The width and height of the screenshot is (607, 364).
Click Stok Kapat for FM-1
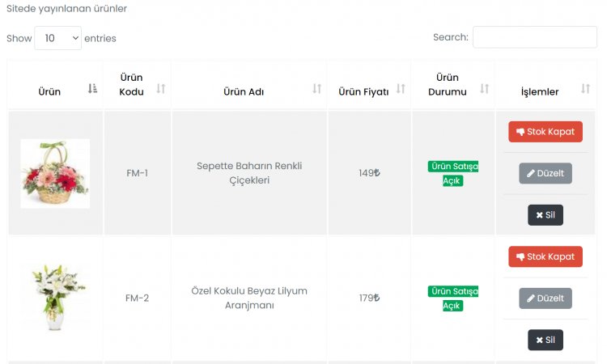click(545, 132)
